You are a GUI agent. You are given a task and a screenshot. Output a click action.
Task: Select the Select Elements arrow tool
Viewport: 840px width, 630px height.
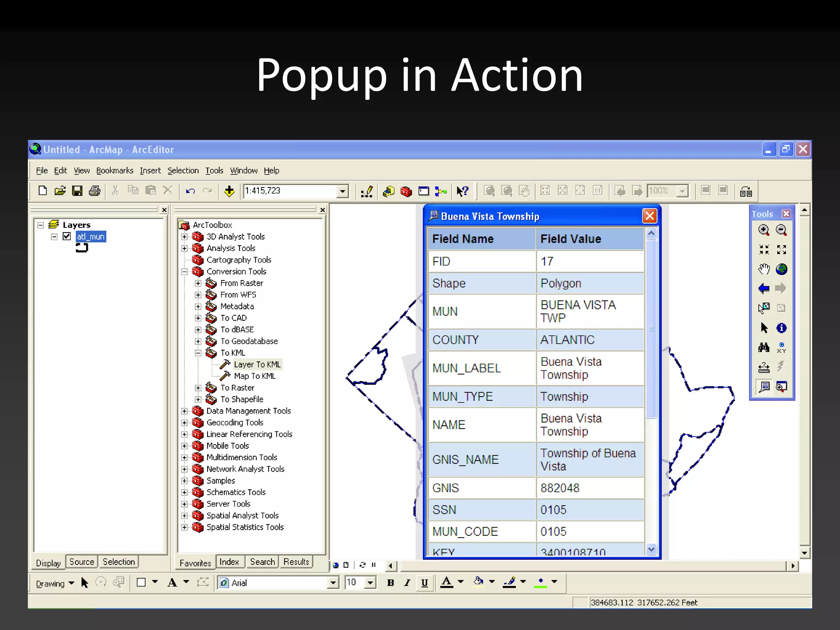764,328
